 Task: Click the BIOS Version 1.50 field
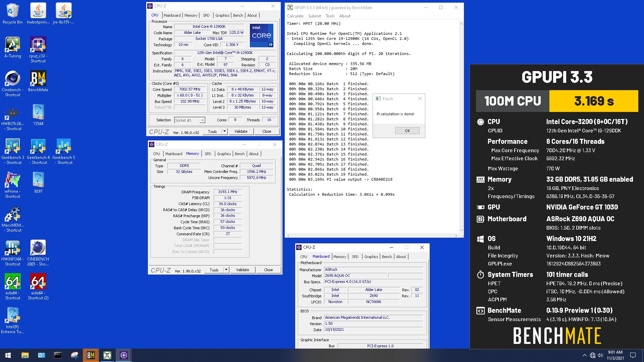point(373,324)
